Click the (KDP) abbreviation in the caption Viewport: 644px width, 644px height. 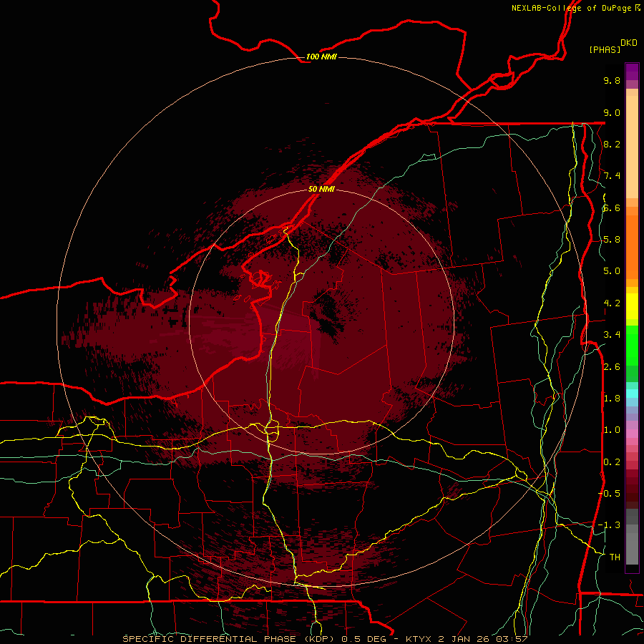321,639
